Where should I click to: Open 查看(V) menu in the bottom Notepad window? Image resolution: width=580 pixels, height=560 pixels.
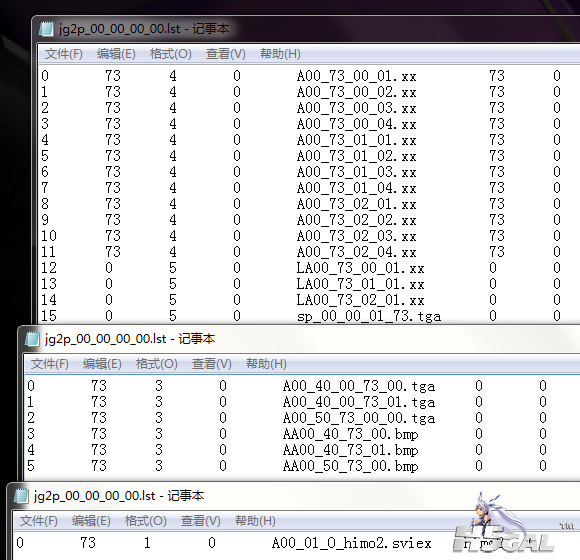(x=200, y=521)
